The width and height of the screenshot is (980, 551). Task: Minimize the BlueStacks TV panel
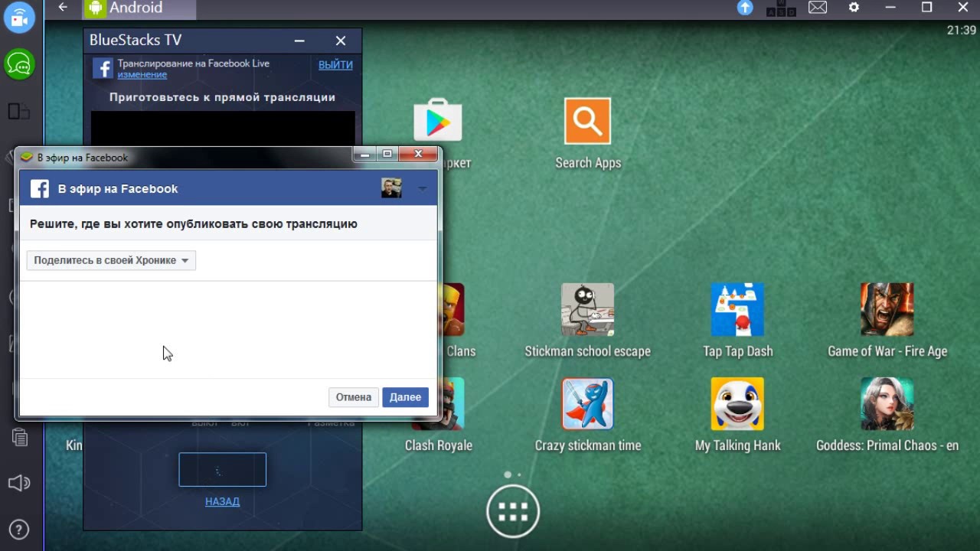299,41
